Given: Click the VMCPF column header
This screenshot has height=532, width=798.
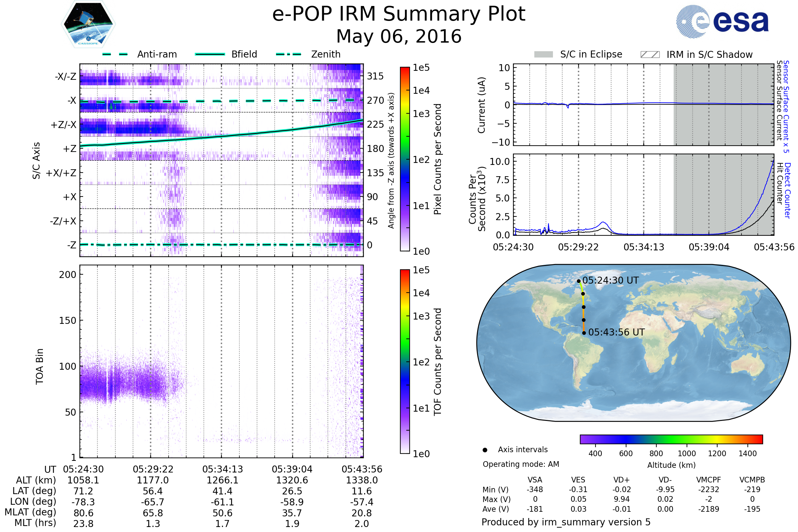Looking at the screenshot, I should coord(709,480).
